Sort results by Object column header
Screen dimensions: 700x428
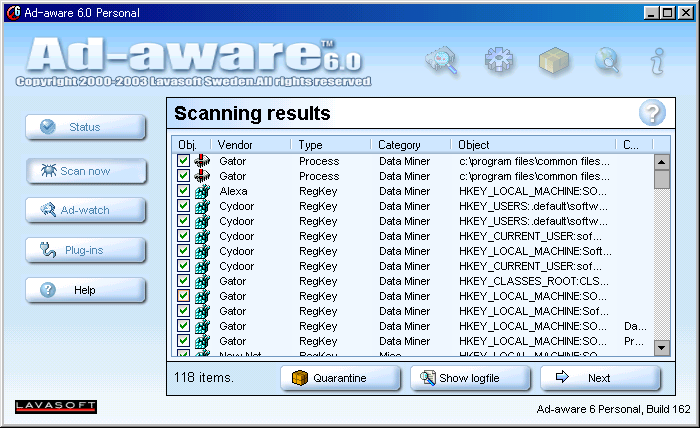click(x=533, y=145)
